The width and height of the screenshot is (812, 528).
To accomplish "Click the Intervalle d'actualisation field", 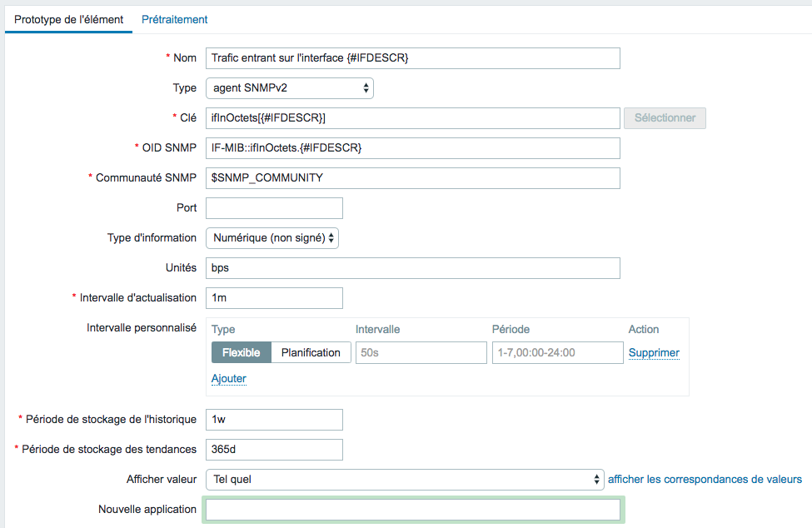I will point(275,298).
